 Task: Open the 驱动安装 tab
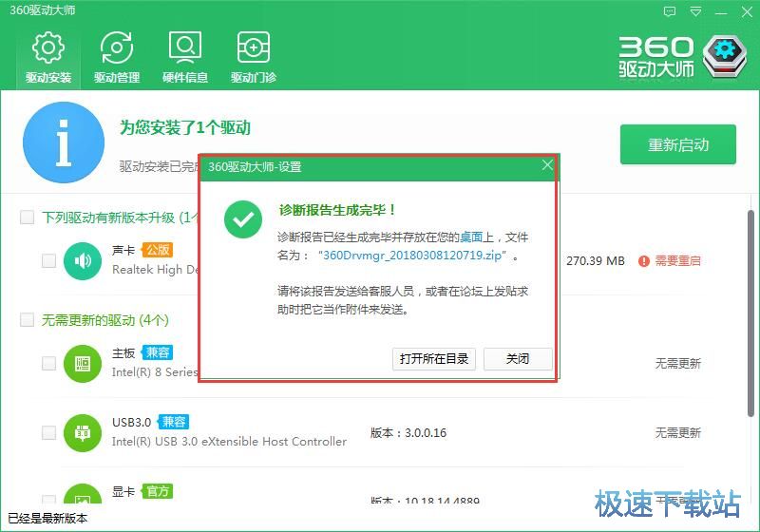(48, 57)
